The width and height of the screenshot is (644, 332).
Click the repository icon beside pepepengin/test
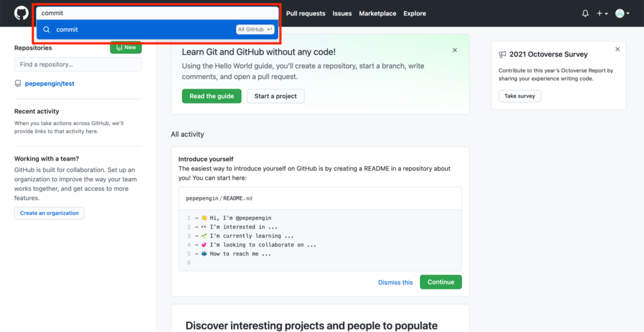click(18, 84)
